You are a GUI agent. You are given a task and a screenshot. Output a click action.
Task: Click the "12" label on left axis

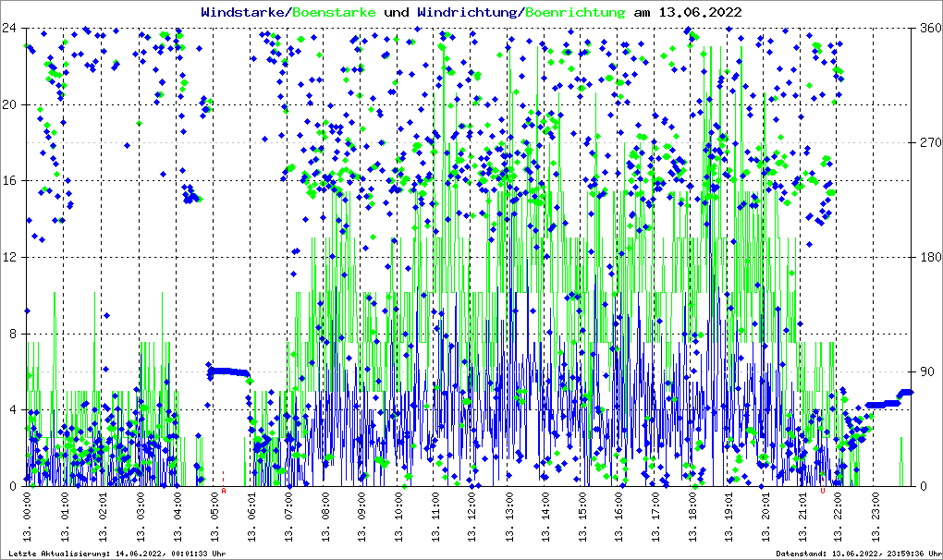(x=9, y=257)
